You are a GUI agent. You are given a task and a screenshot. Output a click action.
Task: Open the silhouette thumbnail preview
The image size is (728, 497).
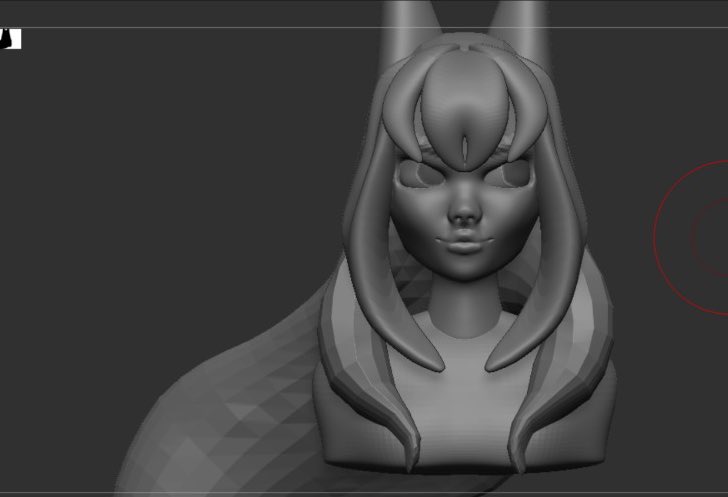point(10,39)
